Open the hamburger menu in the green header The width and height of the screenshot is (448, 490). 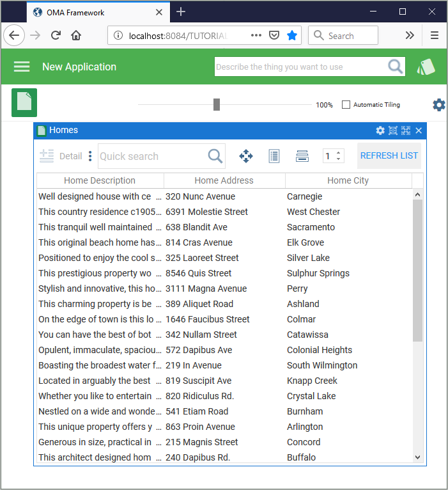tap(22, 67)
